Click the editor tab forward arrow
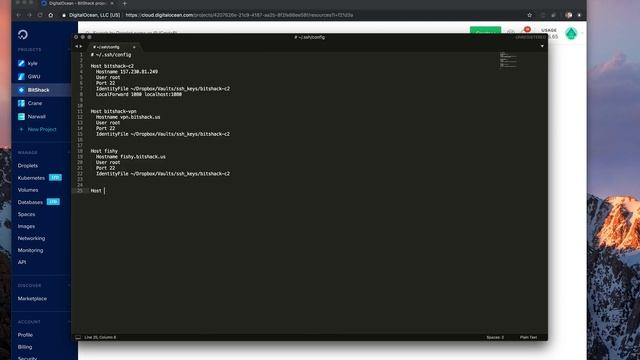Viewport: 640px width, 360px height. (x=81, y=47)
